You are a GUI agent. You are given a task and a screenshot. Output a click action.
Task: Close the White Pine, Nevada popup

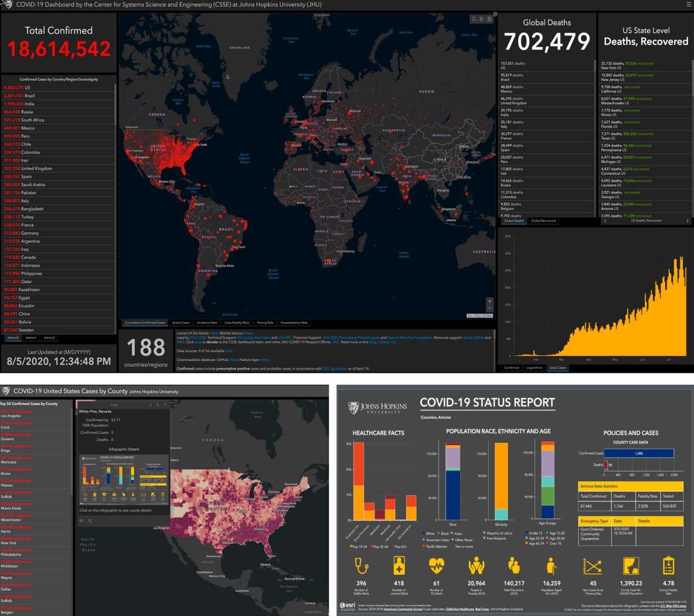(x=165, y=404)
